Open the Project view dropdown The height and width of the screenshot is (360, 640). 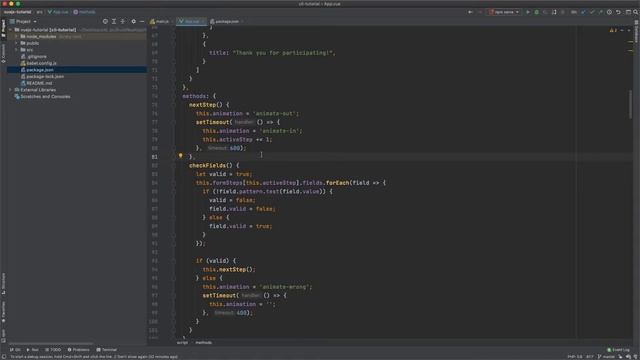(x=23, y=21)
